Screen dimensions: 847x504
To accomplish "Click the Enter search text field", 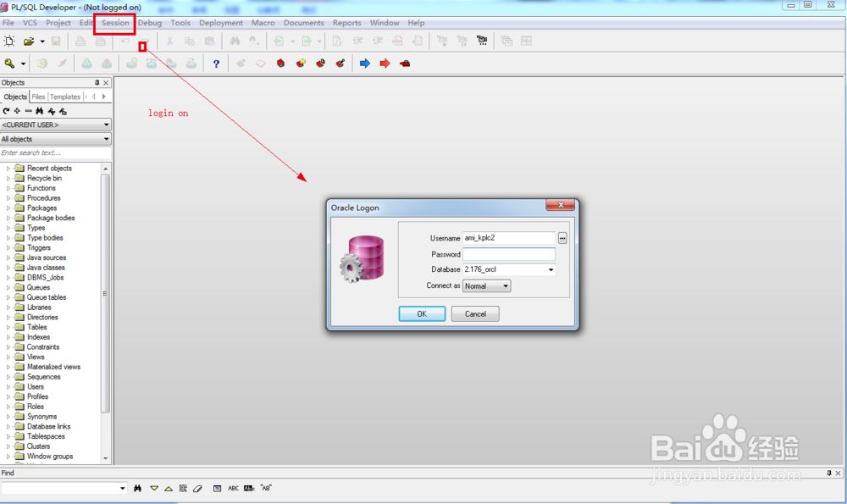I will pyautogui.click(x=56, y=152).
